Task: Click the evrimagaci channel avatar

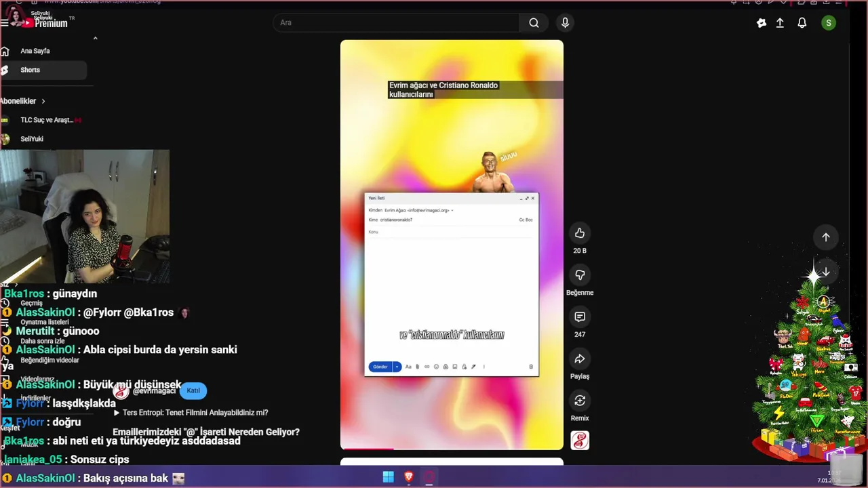Action: click(121, 391)
